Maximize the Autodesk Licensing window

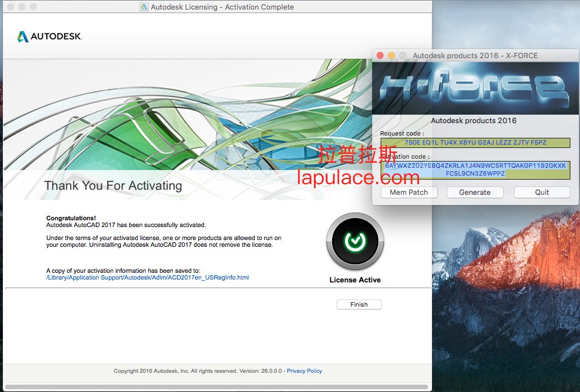(x=33, y=7)
